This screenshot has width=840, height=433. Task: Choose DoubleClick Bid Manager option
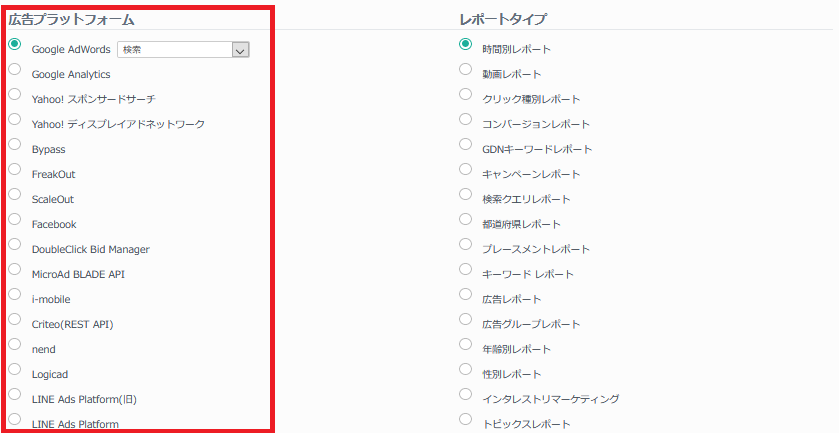tap(15, 244)
